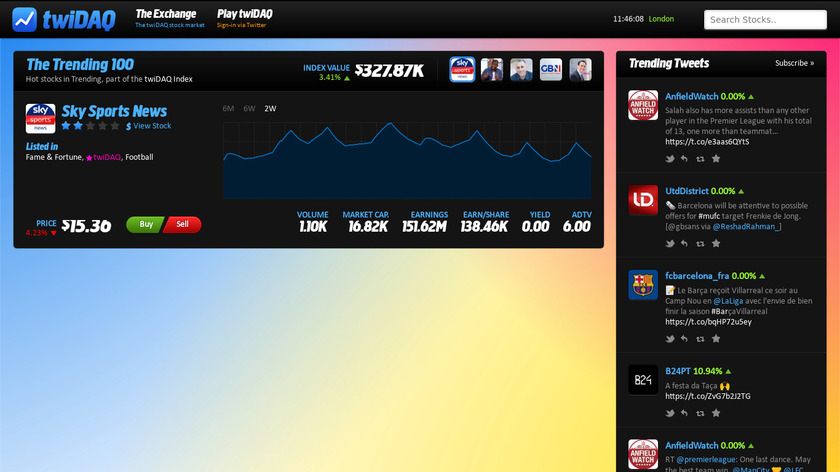Click the Sky Sports News star rating
This screenshot has height=472, width=840.
coord(90,126)
